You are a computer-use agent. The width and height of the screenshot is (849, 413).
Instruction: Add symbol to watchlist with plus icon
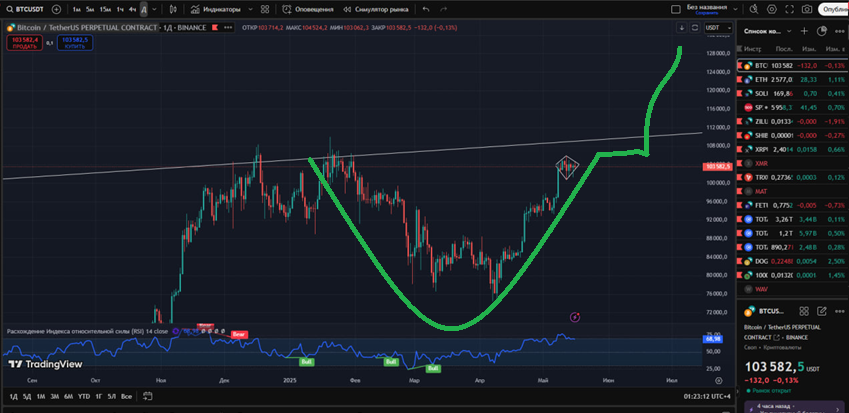point(805,31)
